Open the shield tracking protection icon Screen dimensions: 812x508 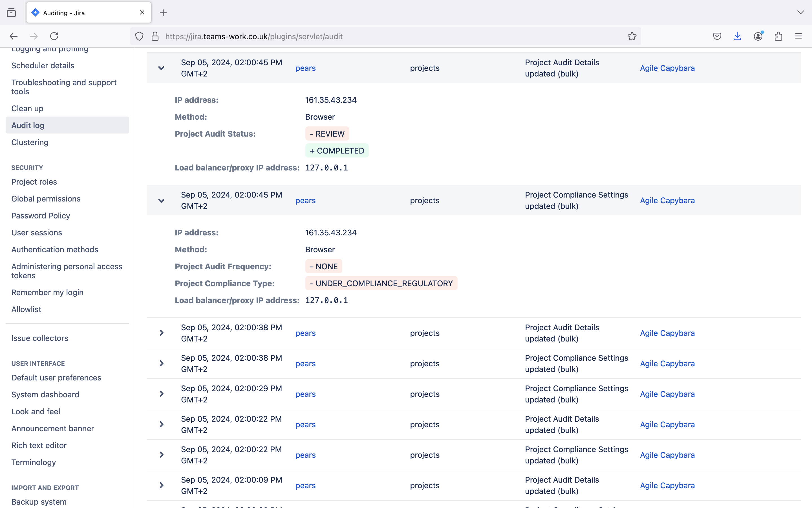(x=139, y=36)
